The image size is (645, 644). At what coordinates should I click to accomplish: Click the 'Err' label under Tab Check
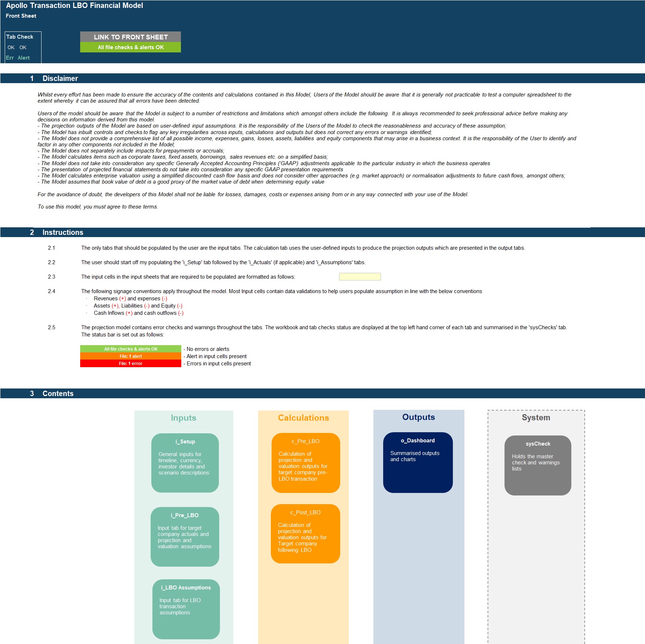coord(10,58)
